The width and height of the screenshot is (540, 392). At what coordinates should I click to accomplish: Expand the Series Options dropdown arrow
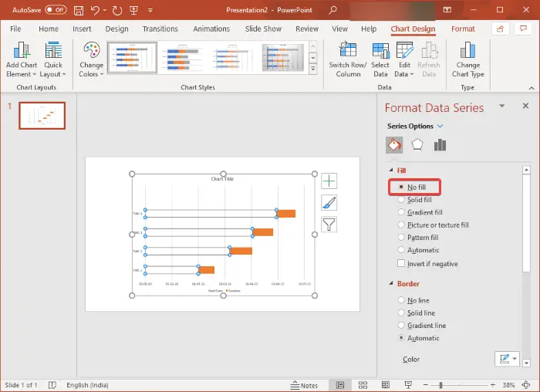[x=440, y=127]
